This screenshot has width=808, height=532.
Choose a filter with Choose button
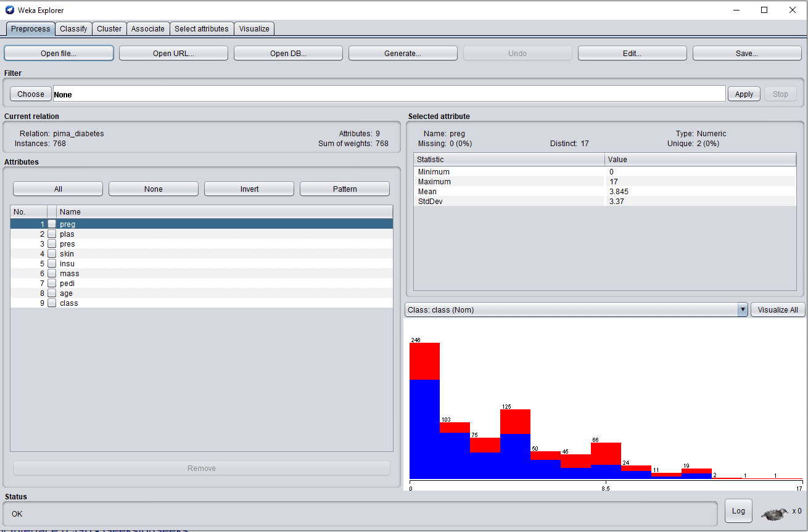pos(31,94)
